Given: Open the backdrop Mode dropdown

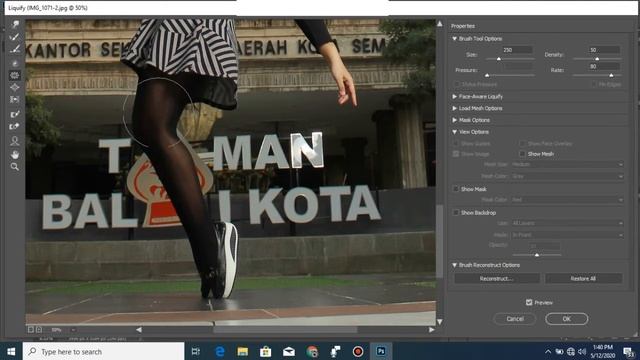Looking at the screenshot, I should click(567, 235).
